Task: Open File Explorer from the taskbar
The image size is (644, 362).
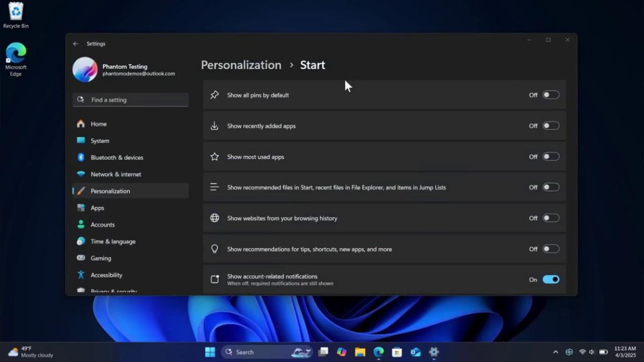Action: coord(361,352)
